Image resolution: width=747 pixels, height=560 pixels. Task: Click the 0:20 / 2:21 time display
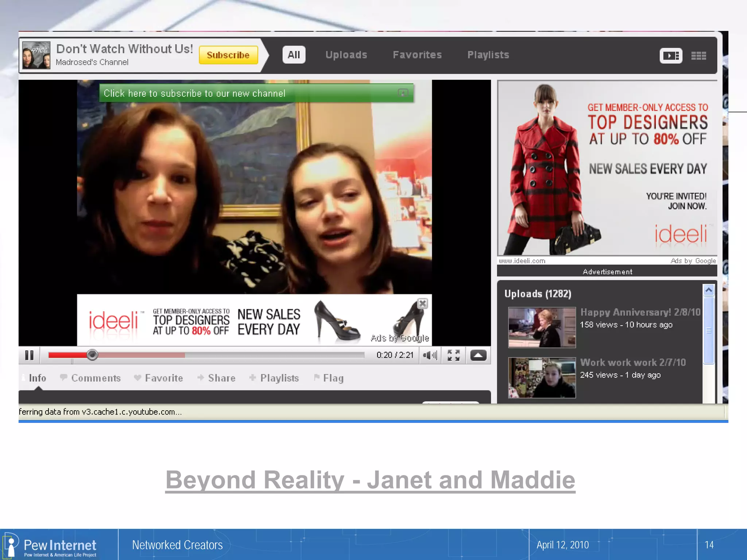point(395,355)
